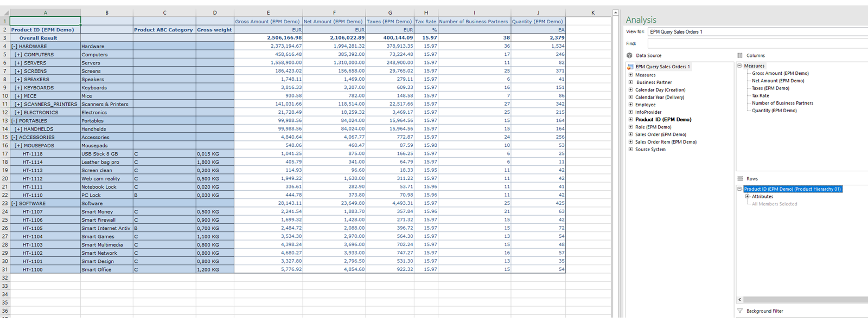
Task: Click the Smart Firewall cell
Action: pos(107,220)
